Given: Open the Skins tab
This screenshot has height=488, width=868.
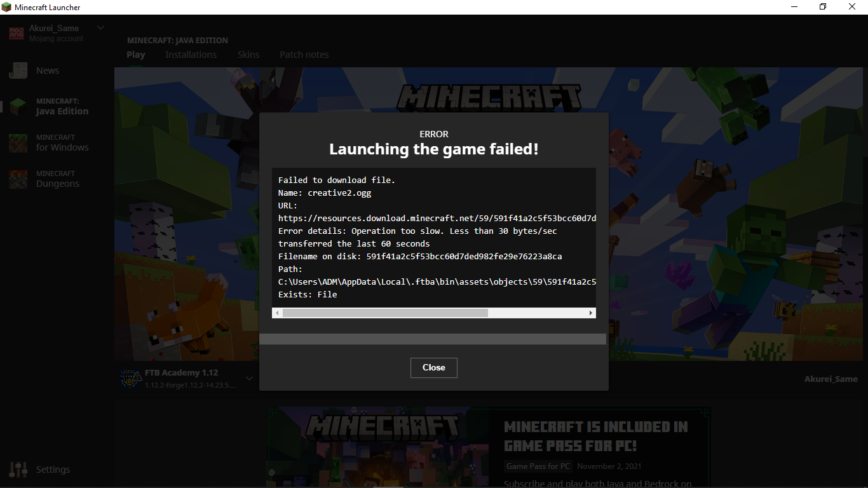Looking at the screenshot, I should click(248, 55).
